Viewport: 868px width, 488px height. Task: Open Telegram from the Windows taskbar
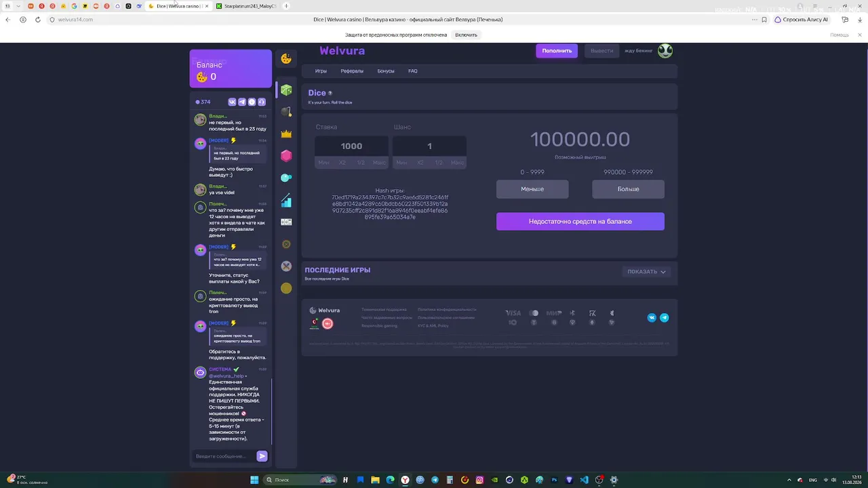(435, 480)
